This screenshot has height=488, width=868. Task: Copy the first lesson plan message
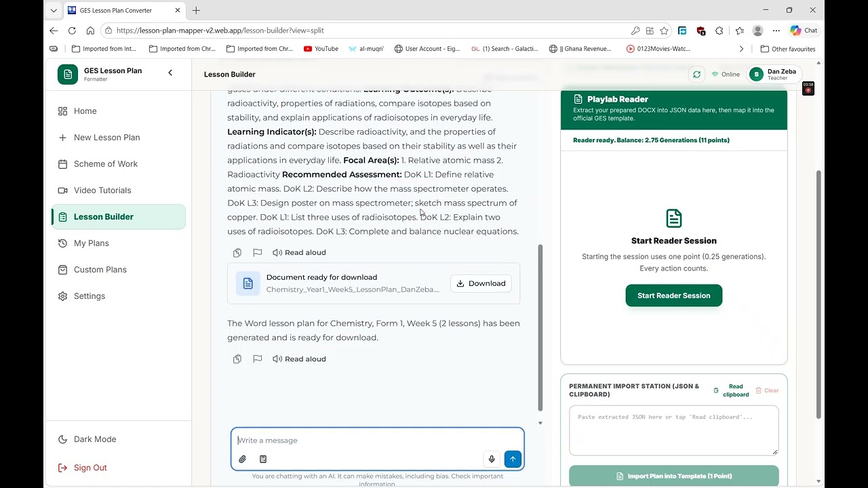coord(237,253)
